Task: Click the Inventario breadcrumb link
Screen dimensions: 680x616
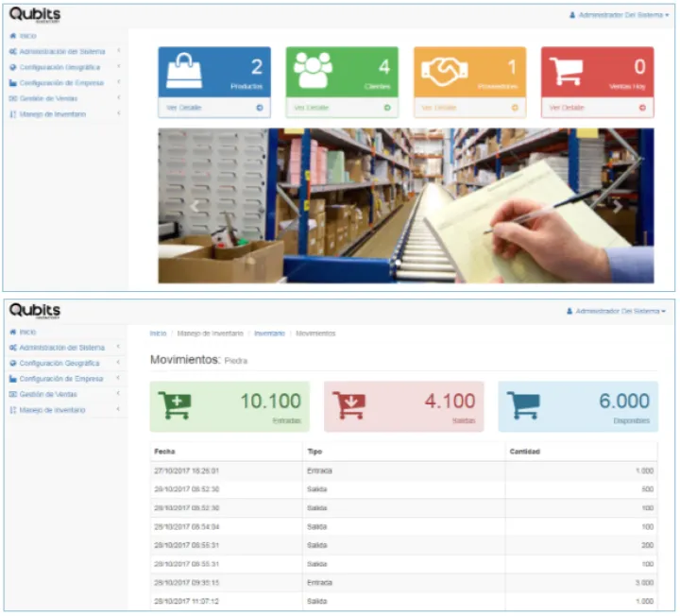Action: click(269, 334)
